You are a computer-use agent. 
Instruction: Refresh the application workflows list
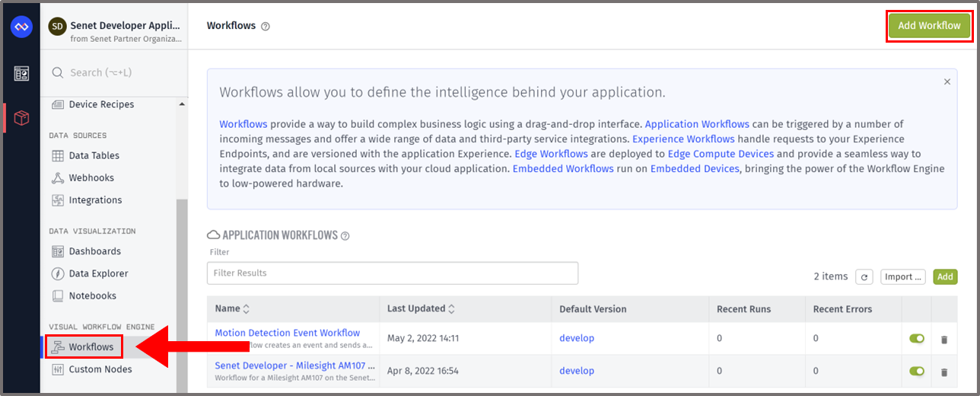click(x=864, y=277)
